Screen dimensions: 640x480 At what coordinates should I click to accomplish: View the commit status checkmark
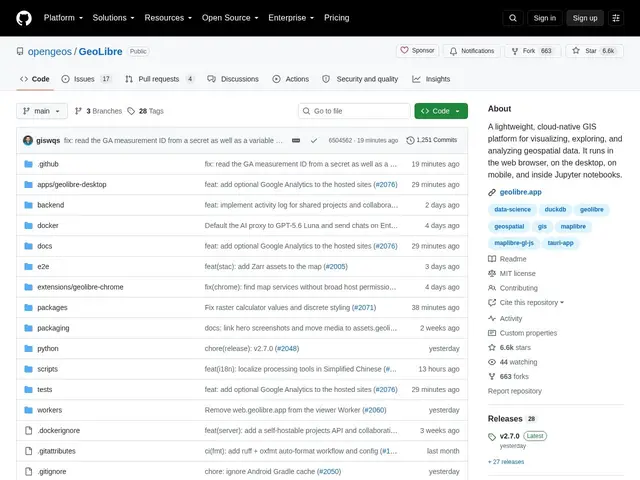tap(314, 140)
